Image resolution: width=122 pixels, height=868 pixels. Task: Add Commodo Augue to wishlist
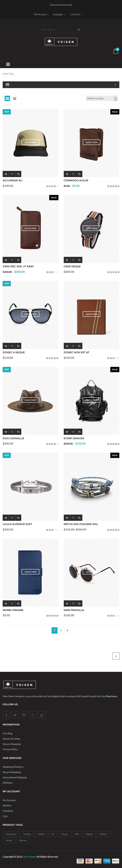[73, 174]
